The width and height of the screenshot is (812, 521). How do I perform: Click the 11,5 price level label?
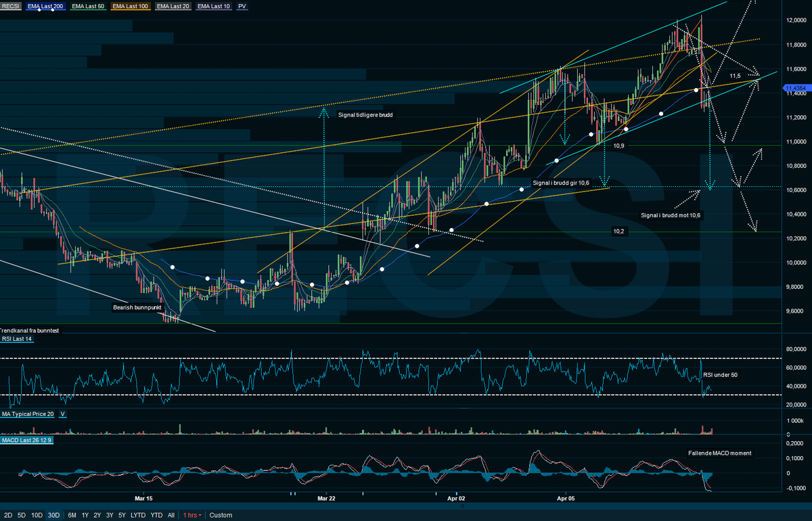click(736, 75)
